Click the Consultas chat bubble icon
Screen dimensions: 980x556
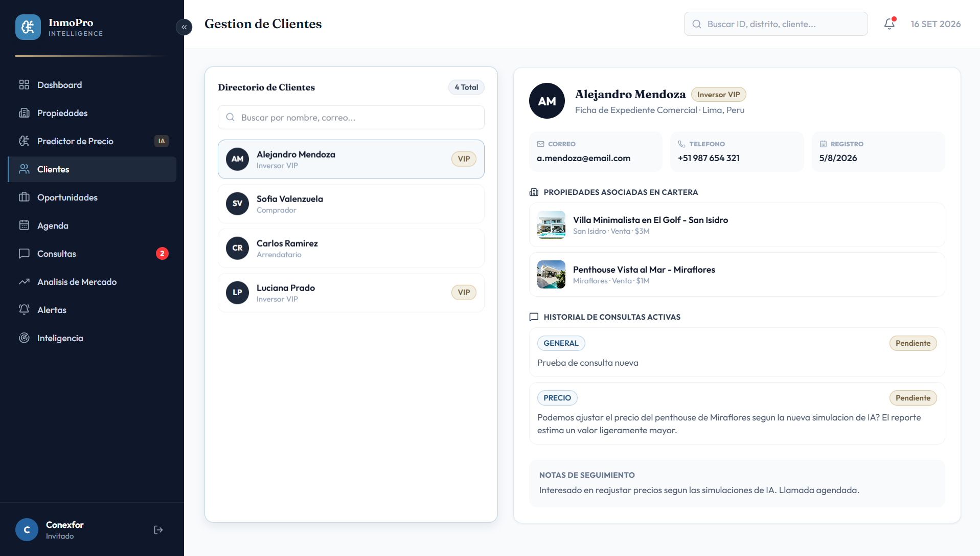click(x=24, y=254)
